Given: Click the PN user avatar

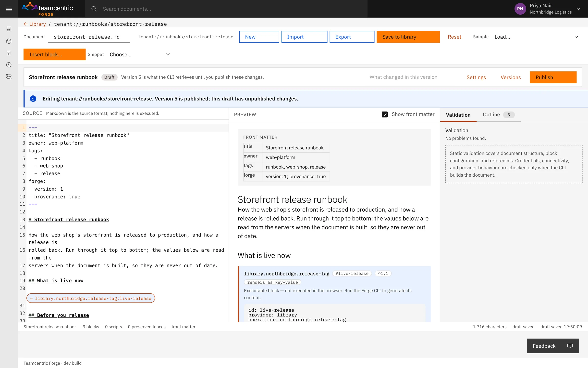Looking at the screenshot, I should point(520,9).
